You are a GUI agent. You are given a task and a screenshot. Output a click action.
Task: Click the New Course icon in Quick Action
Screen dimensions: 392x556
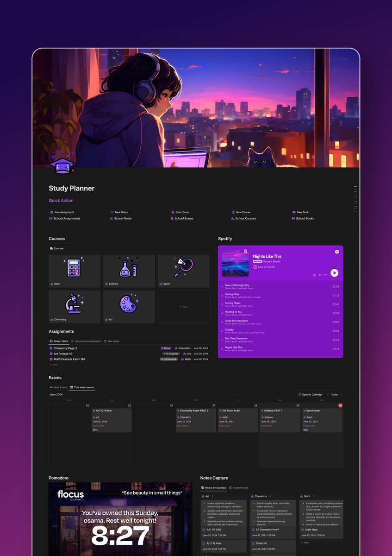[233, 212]
